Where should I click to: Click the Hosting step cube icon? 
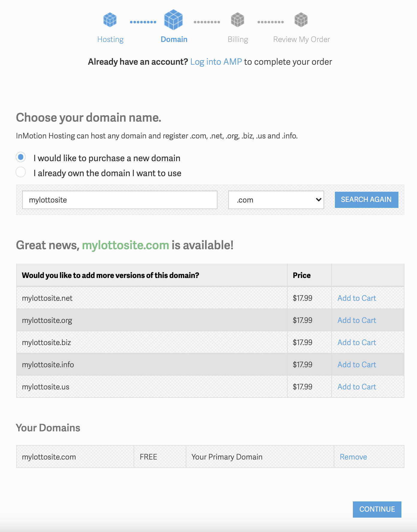coord(110,20)
